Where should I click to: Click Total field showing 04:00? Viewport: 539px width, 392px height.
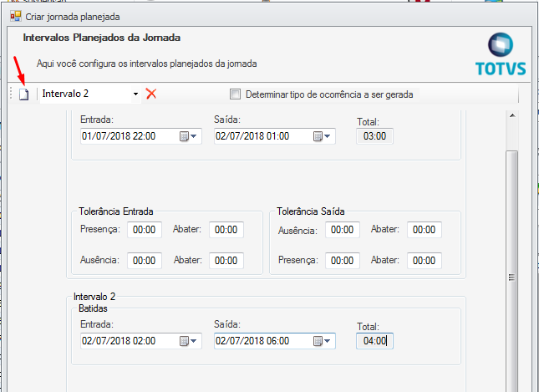click(x=374, y=341)
